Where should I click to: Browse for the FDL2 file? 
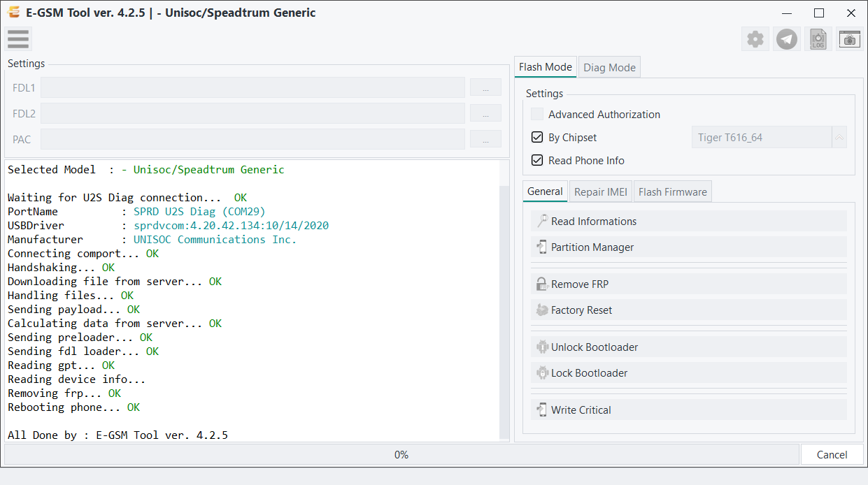[x=485, y=113]
